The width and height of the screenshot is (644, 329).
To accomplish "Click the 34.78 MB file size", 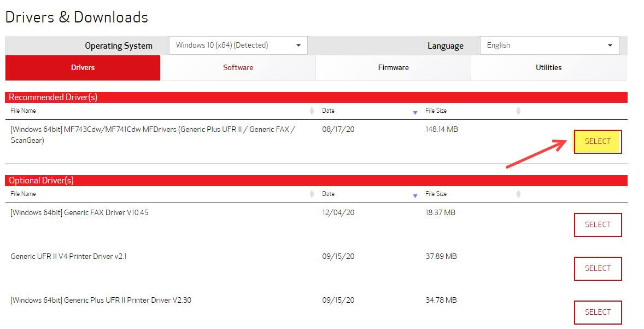I will (x=441, y=300).
